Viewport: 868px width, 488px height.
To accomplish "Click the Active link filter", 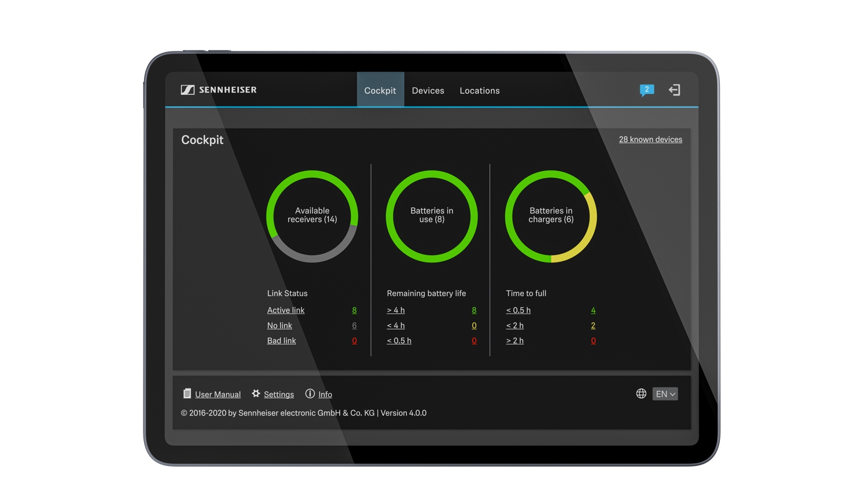I will click(x=286, y=310).
